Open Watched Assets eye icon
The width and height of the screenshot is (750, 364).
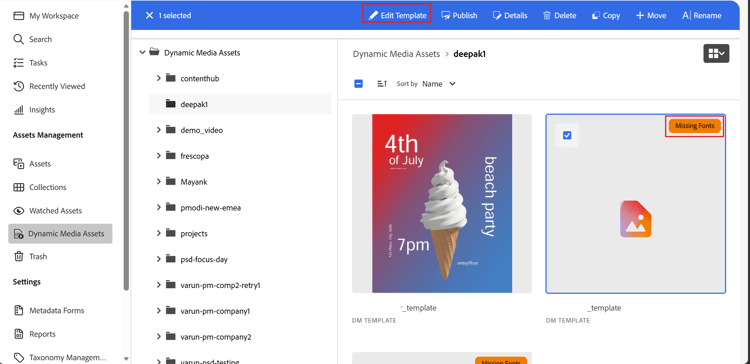[x=18, y=210]
